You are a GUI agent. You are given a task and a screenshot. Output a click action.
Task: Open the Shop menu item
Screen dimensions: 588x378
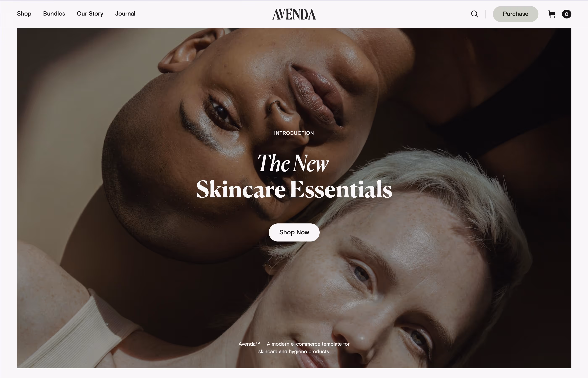click(24, 14)
